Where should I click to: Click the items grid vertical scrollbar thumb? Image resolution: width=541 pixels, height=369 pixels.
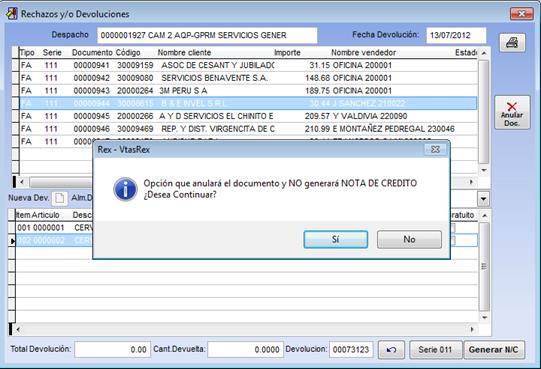(484, 266)
